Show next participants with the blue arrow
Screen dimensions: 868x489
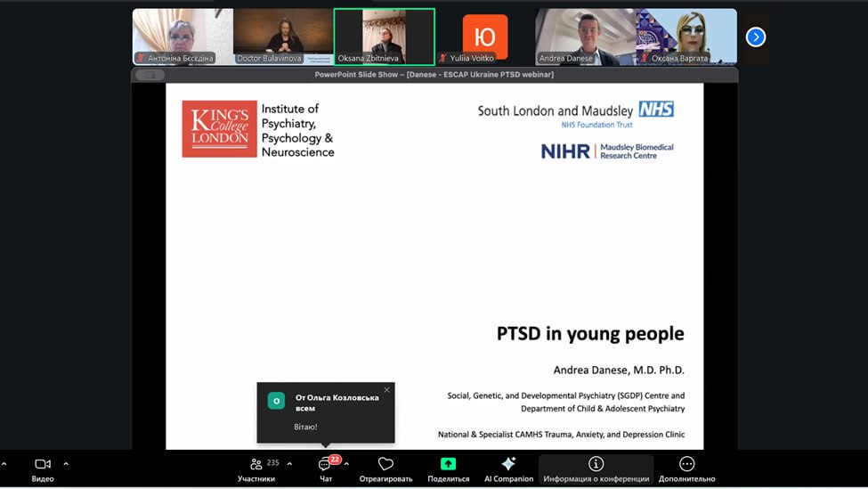(755, 37)
